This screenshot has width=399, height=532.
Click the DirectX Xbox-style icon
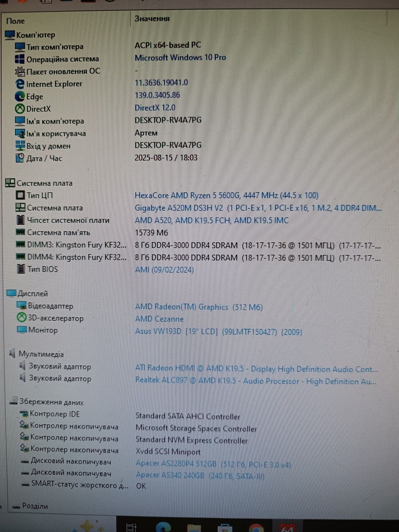click(x=20, y=109)
